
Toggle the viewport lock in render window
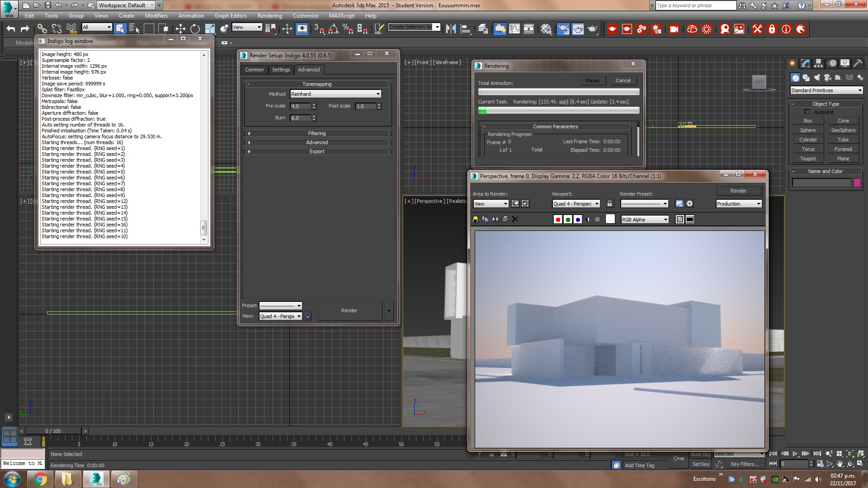click(x=609, y=204)
